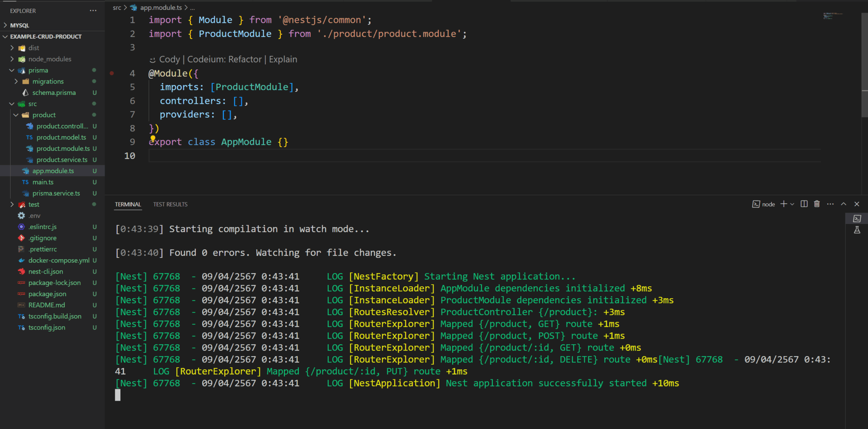Click the NestJS icon on app.module.ts tab

[133, 7]
